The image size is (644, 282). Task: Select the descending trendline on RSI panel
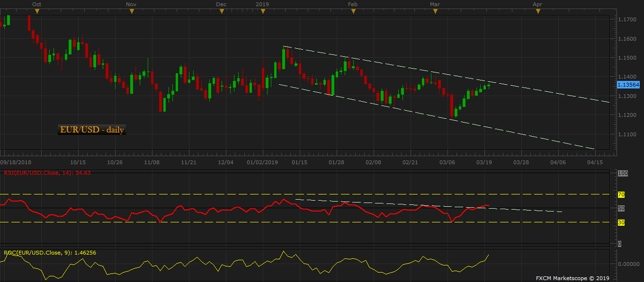(428, 206)
